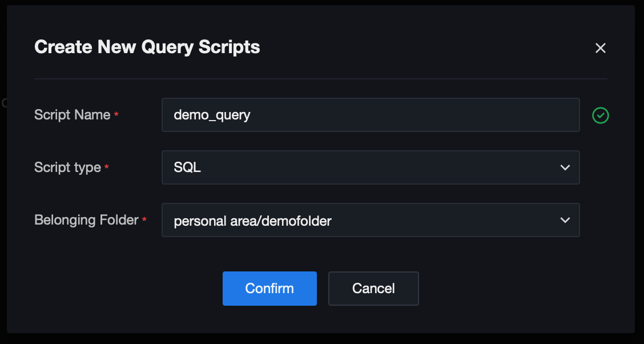The height and width of the screenshot is (344, 644).
Task: Click the green validation checkmark icon
Action: point(600,115)
